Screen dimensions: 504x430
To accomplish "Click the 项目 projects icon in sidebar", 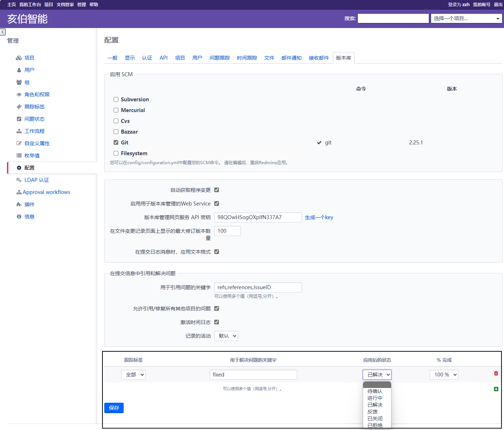I will tap(19, 58).
